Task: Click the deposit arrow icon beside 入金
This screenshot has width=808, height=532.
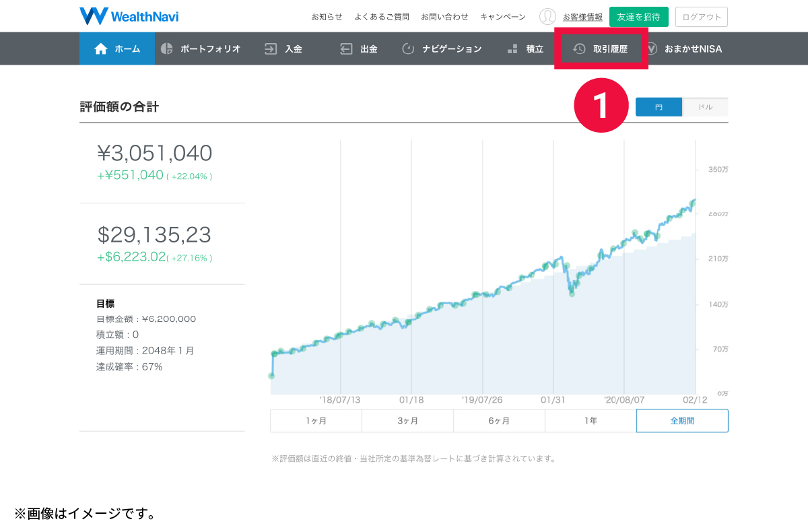Action: [x=271, y=48]
